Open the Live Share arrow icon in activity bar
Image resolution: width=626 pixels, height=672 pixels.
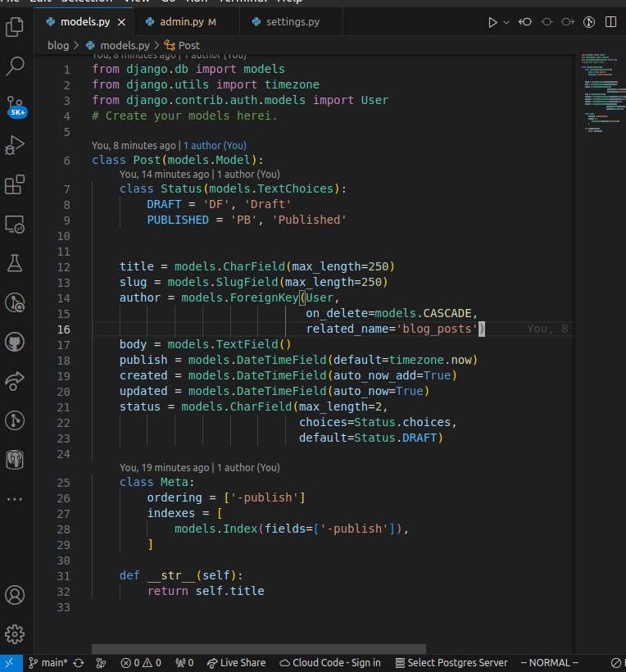[15, 381]
